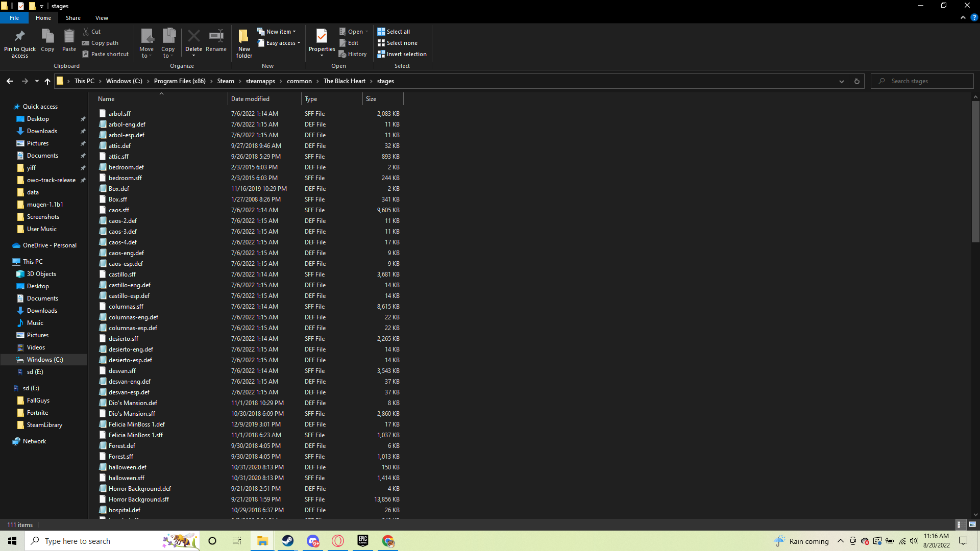Screen dimensions: 980x551
Task: Sort files by Date modified column
Action: [x=250, y=99]
